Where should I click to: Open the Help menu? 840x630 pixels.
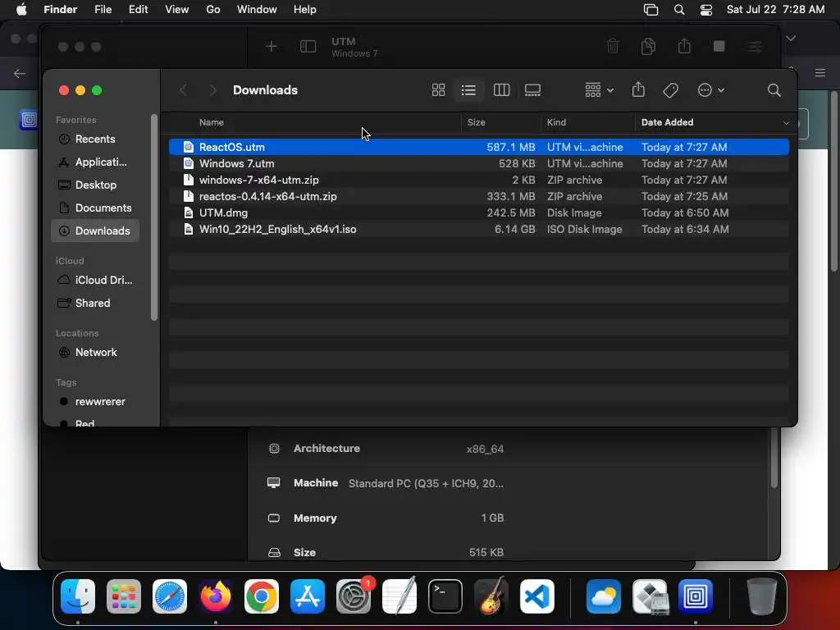coord(305,10)
